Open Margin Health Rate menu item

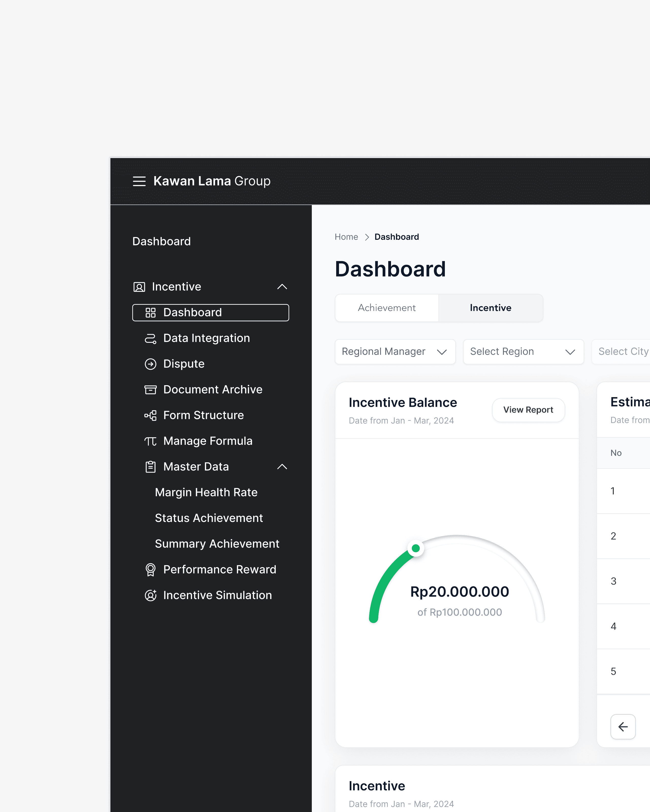click(x=206, y=492)
